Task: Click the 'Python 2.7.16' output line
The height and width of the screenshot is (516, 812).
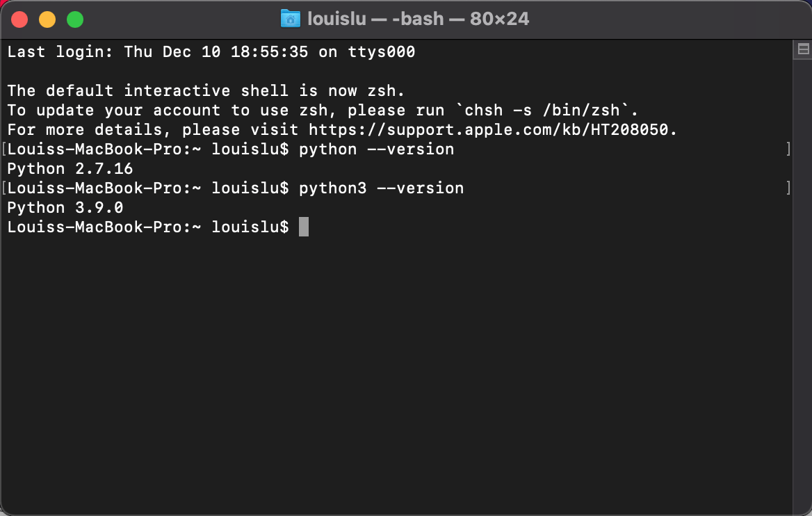Action: coord(70,169)
